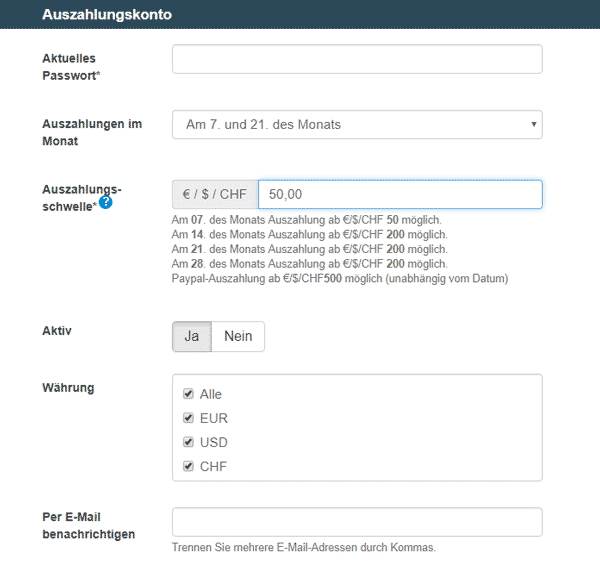Click the Alle label in Währung list
Screen dimensions: 600x562
click(x=210, y=394)
